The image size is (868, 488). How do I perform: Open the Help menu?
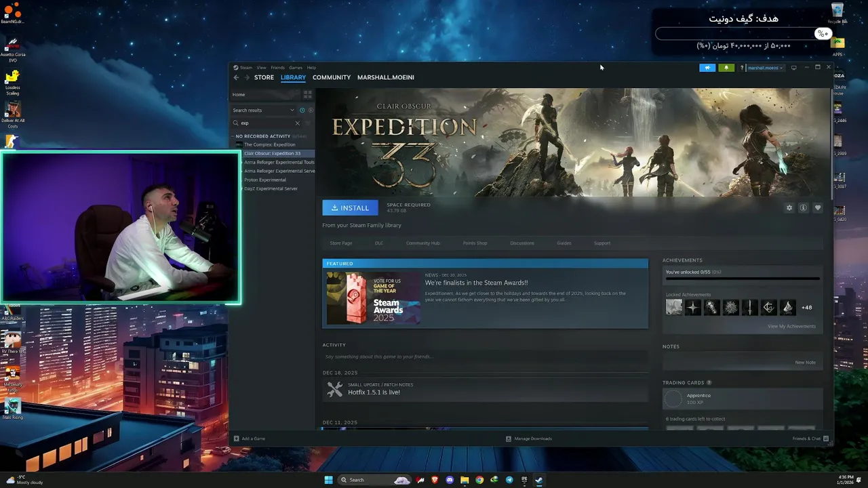pos(311,68)
